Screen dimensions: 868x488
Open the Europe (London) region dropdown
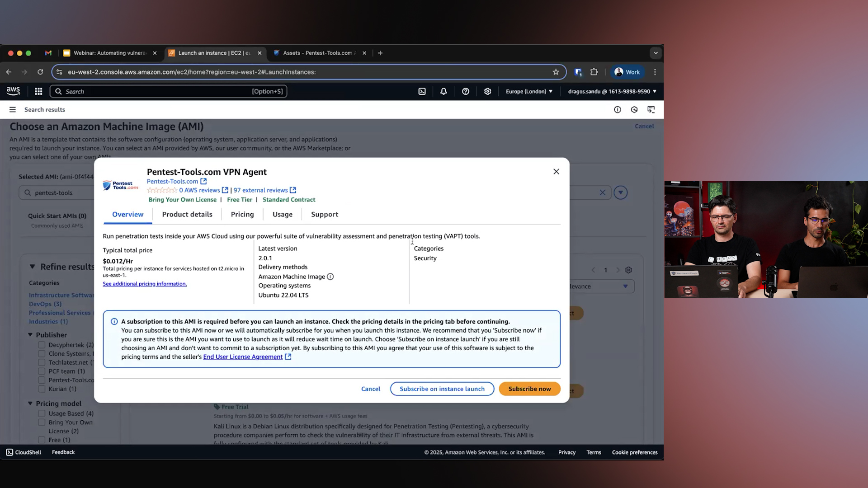[528, 91]
